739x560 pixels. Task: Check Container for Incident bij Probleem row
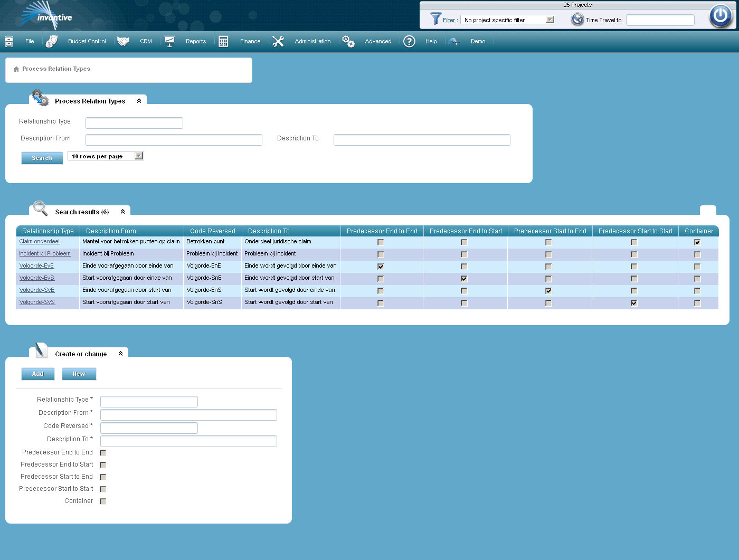pos(697,254)
